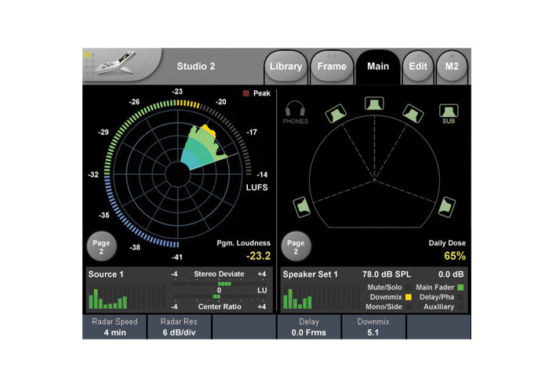Select the Main tab

coord(378,67)
